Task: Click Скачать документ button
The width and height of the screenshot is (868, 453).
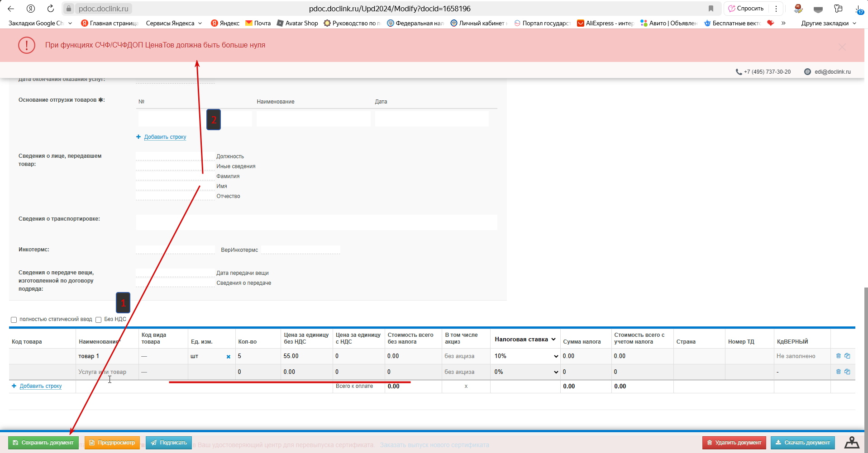Action: [803, 443]
